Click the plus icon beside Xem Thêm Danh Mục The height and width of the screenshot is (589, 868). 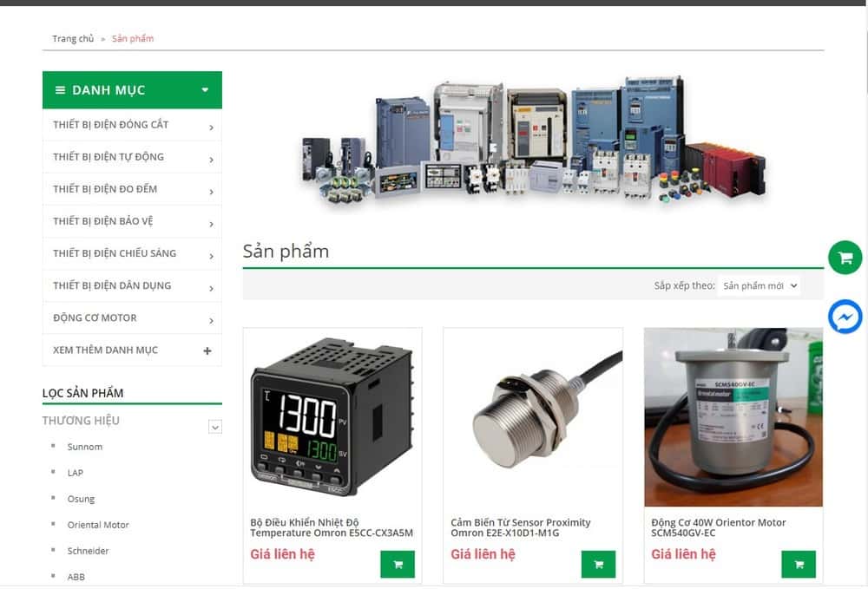pos(207,350)
